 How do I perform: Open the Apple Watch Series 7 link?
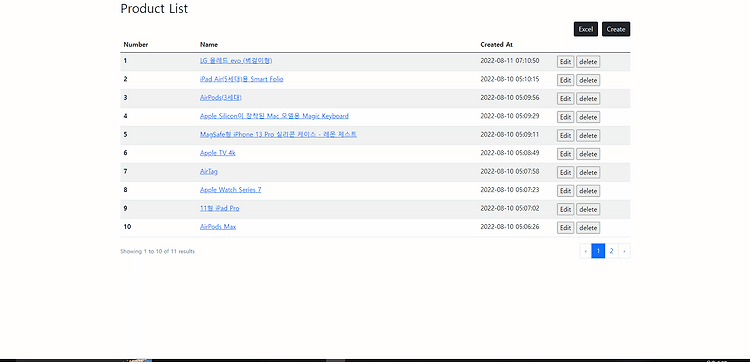point(231,190)
